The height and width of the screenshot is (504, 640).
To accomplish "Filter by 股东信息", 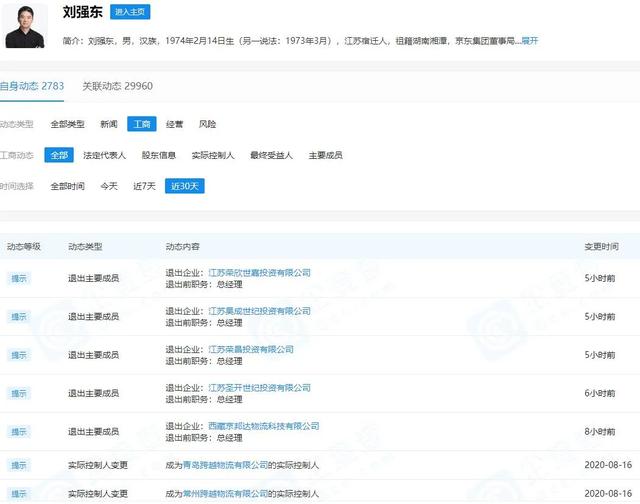I will [x=159, y=155].
